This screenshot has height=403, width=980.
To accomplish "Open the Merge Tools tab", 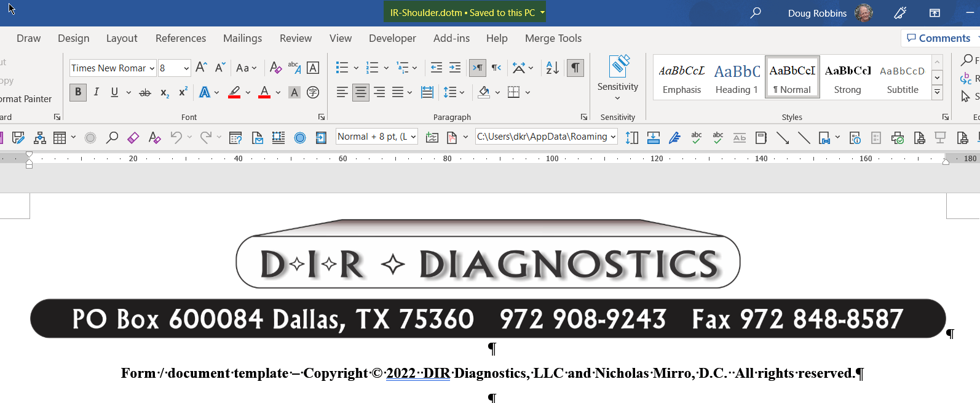I will [553, 38].
